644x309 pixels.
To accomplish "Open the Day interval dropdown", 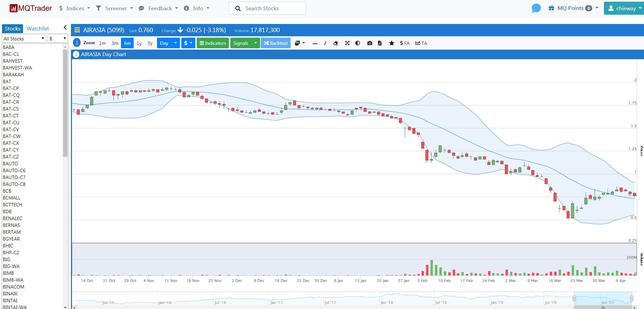I will (x=168, y=43).
